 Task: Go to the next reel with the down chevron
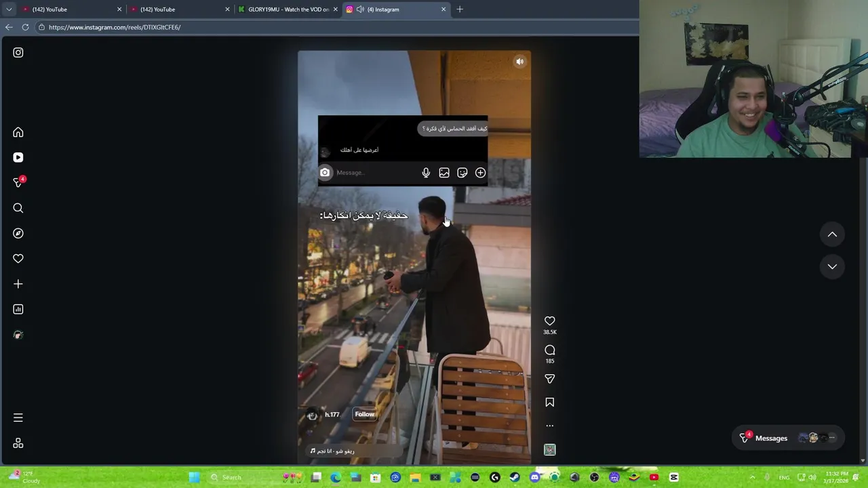coord(832,266)
